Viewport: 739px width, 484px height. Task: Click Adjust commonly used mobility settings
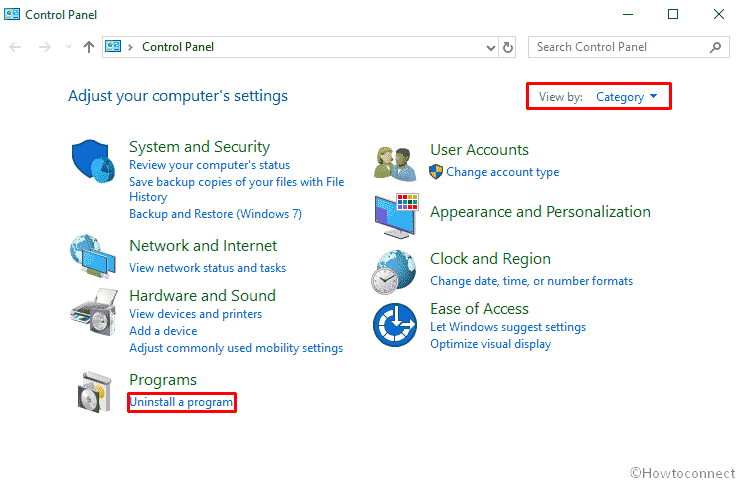(x=236, y=348)
